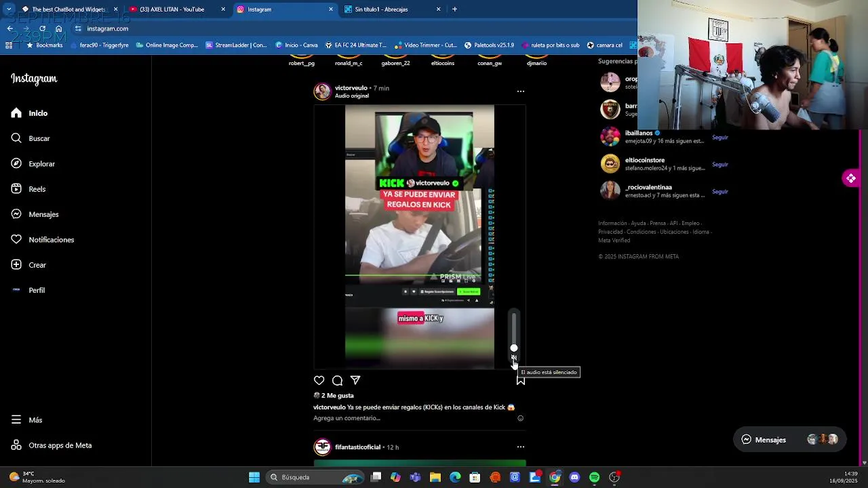Image resolution: width=868 pixels, height=488 pixels.
Task: Open victorveulo post options menu
Action: click(520, 91)
